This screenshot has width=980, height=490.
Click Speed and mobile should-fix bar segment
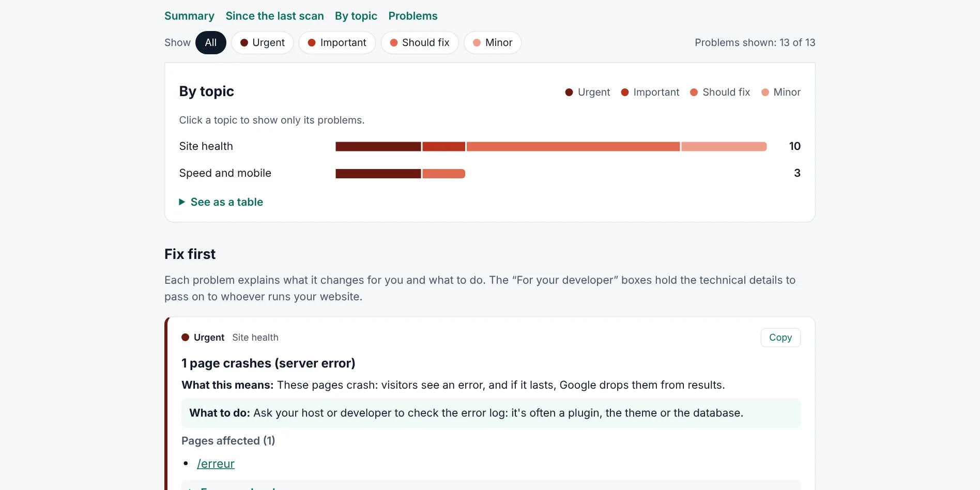click(x=444, y=174)
